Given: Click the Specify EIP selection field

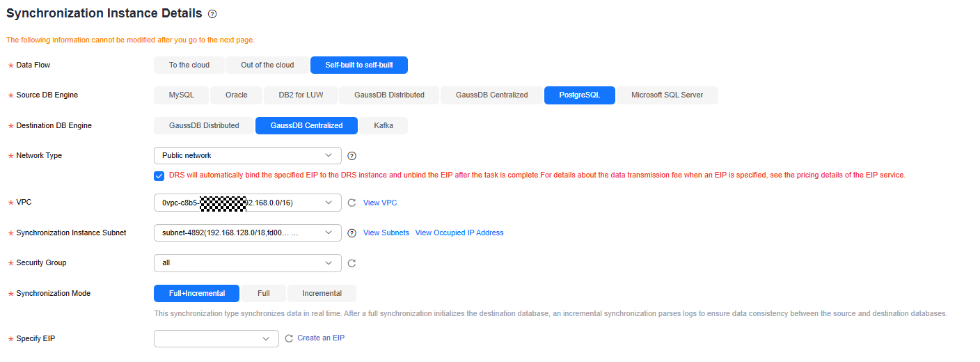Looking at the screenshot, I should pos(216,338).
